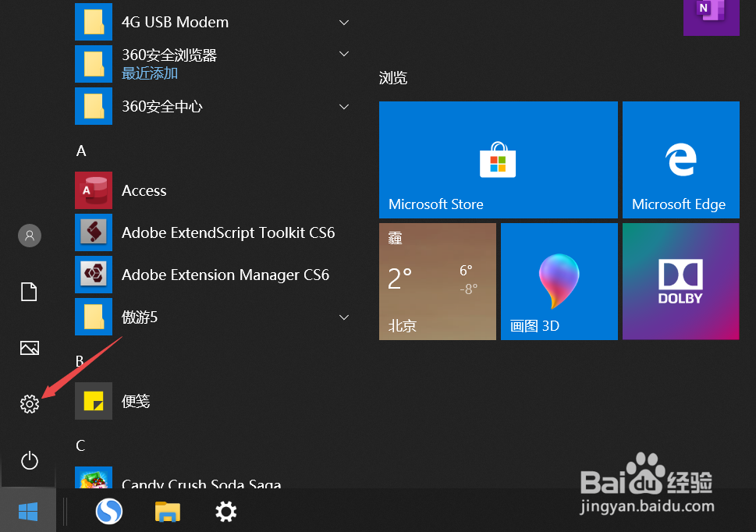Screen dimensions: 756x532
Task: Launch Access from app list
Action: pyautogui.click(x=94, y=190)
